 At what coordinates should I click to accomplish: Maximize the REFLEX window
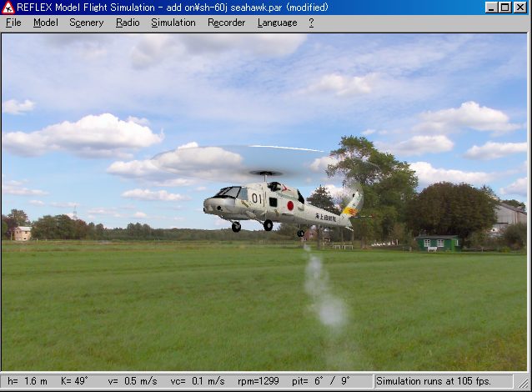505,8
